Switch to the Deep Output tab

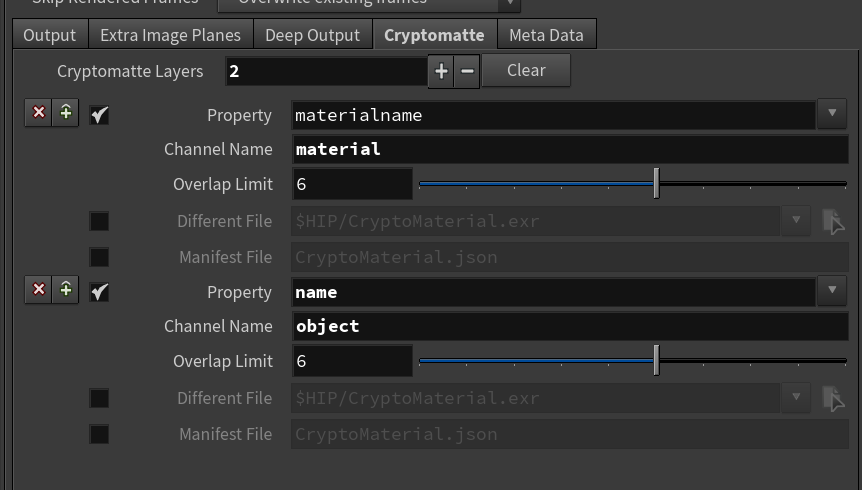pyautogui.click(x=312, y=35)
